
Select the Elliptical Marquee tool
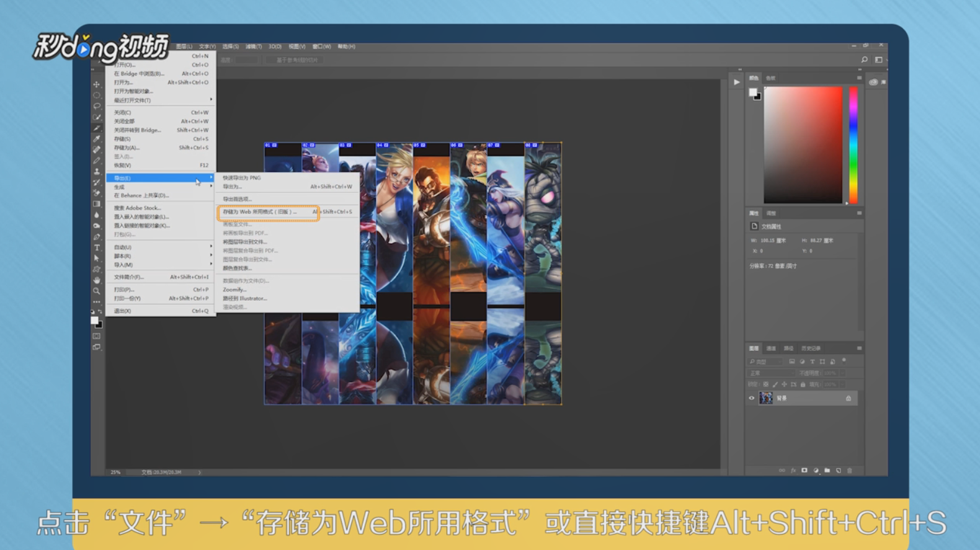click(x=97, y=95)
